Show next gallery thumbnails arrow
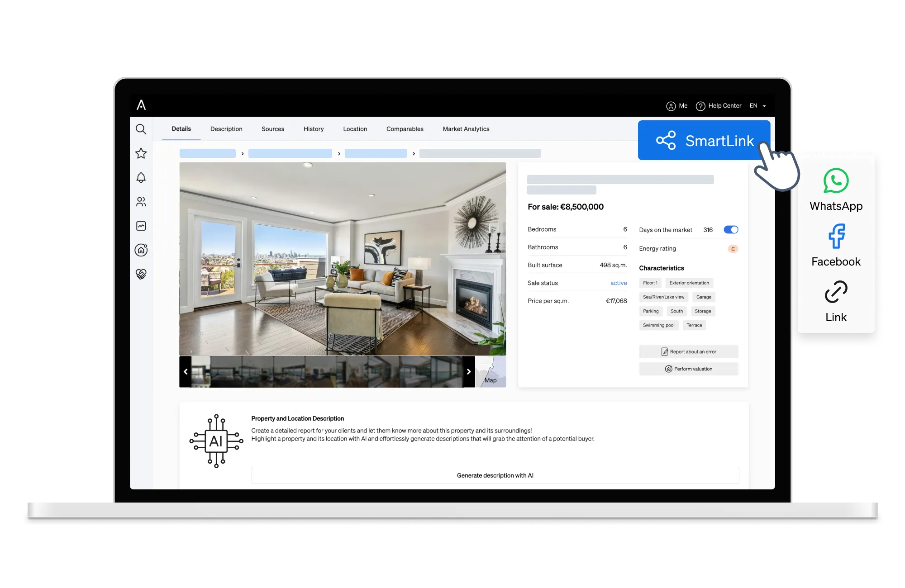This screenshot has height=588, width=905. tap(469, 372)
